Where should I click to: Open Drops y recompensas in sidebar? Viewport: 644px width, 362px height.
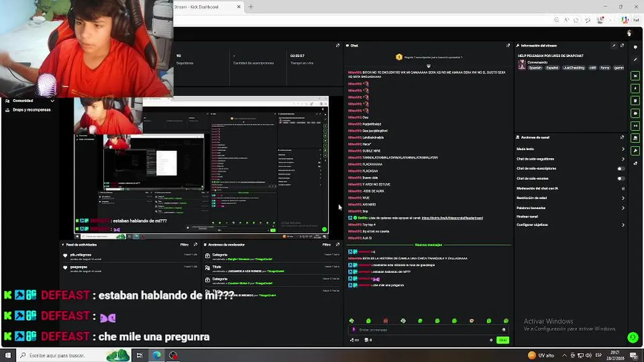(31, 110)
